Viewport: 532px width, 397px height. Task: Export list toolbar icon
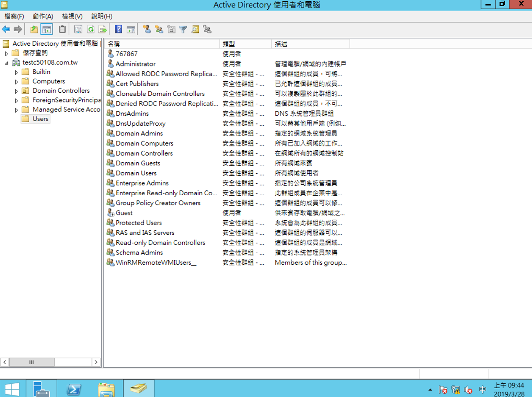(x=103, y=29)
